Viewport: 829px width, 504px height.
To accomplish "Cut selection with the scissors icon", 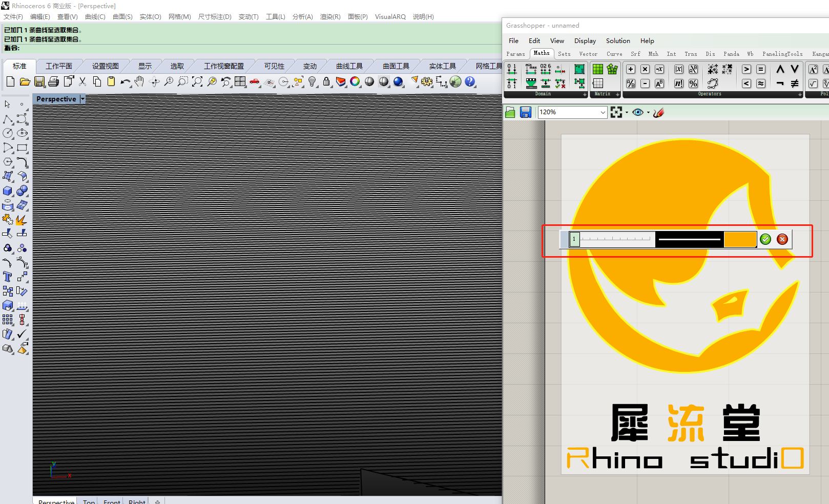I will 82,81.
